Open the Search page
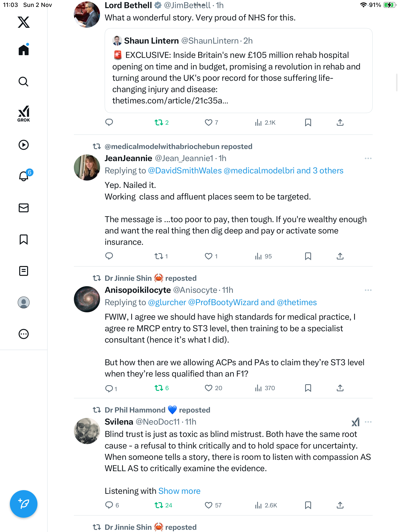This screenshot has width=399, height=532. coord(24,82)
